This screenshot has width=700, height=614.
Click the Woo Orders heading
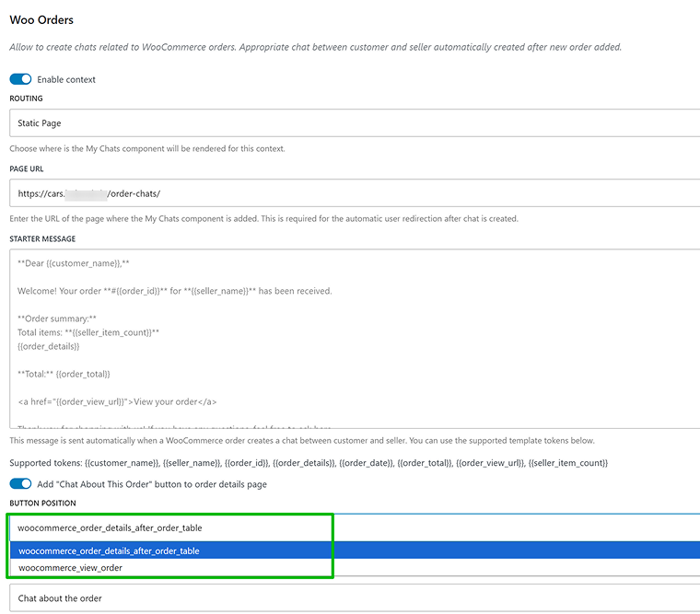(41, 20)
